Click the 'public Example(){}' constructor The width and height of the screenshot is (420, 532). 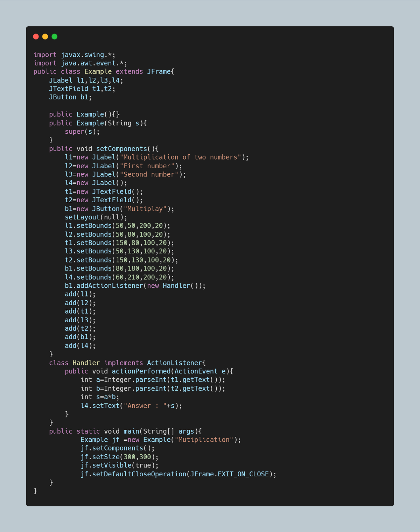coord(84,114)
